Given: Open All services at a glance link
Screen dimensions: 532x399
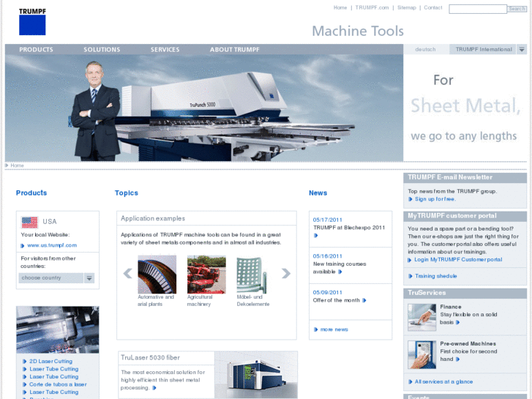Looking at the screenshot, I should coord(443,381).
